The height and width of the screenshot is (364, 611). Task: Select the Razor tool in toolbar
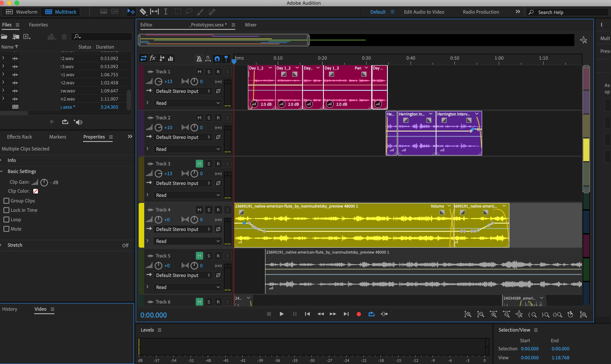(143, 12)
